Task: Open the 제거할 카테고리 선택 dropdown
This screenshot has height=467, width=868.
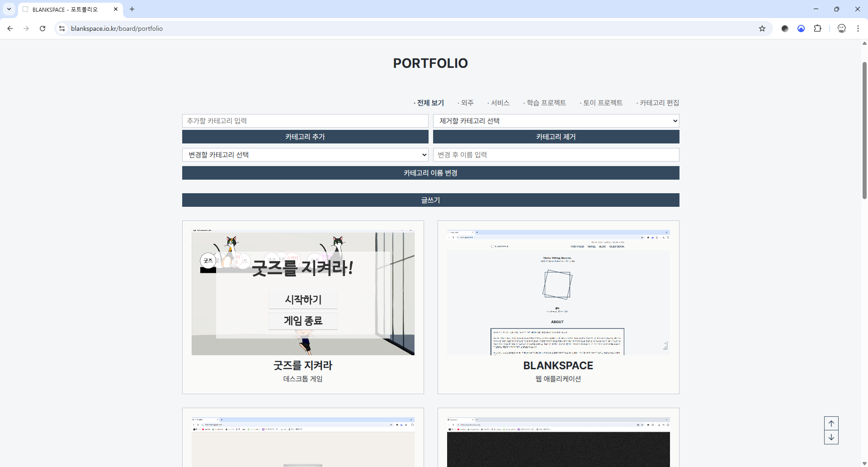Action: 556,121
